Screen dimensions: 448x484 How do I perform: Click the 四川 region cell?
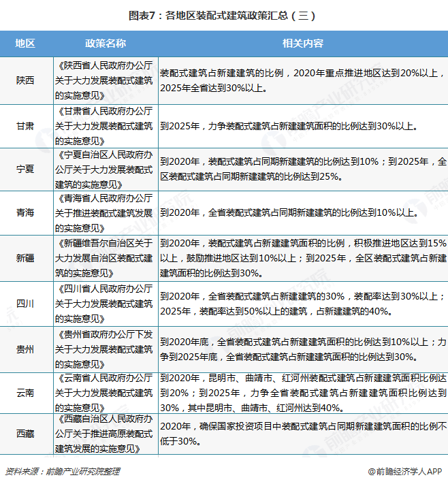(25, 304)
